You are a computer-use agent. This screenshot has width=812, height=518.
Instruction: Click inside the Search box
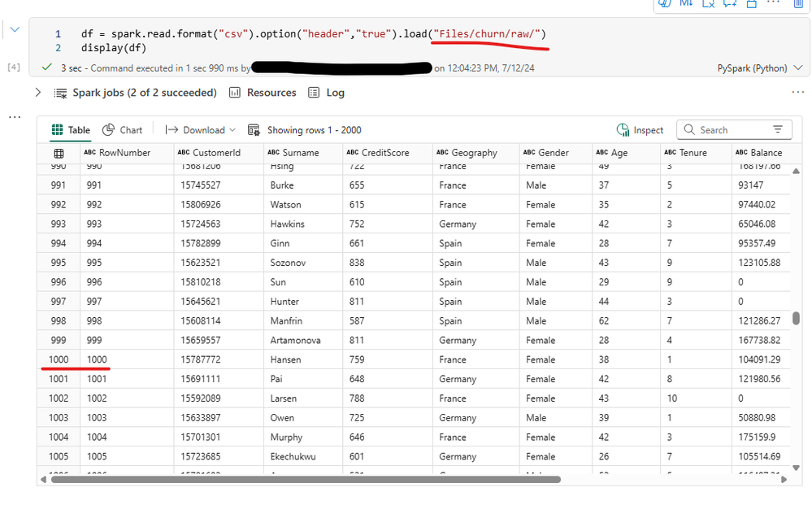pyautogui.click(x=734, y=130)
